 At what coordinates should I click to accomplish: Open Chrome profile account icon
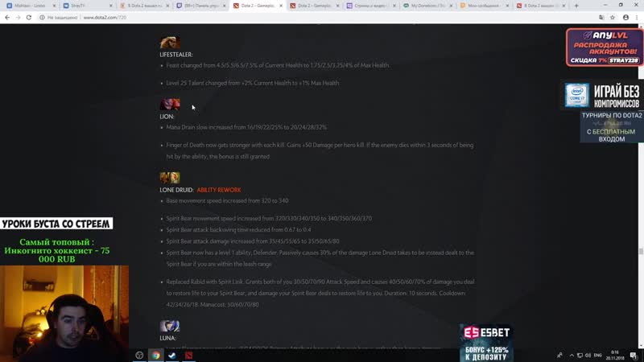coord(625,18)
